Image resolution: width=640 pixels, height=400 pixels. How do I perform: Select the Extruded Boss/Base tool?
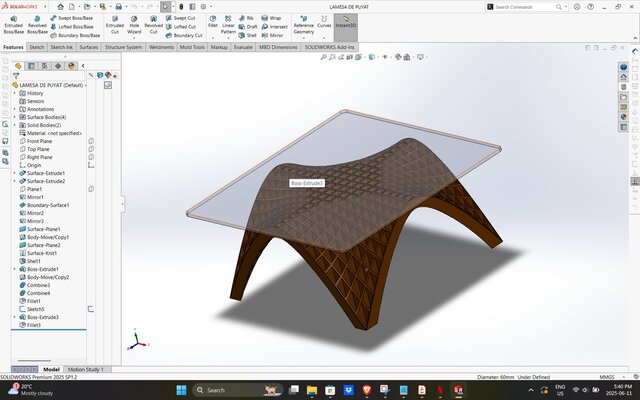coord(13,23)
